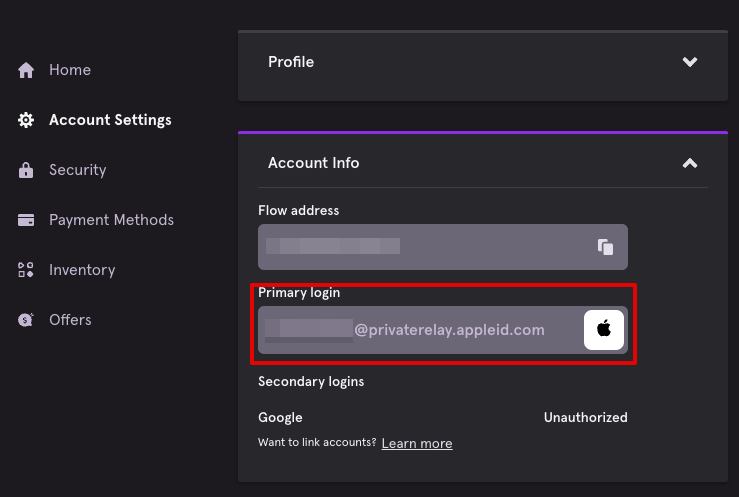
Task: Follow the Learn more link
Action: coord(417,443)
